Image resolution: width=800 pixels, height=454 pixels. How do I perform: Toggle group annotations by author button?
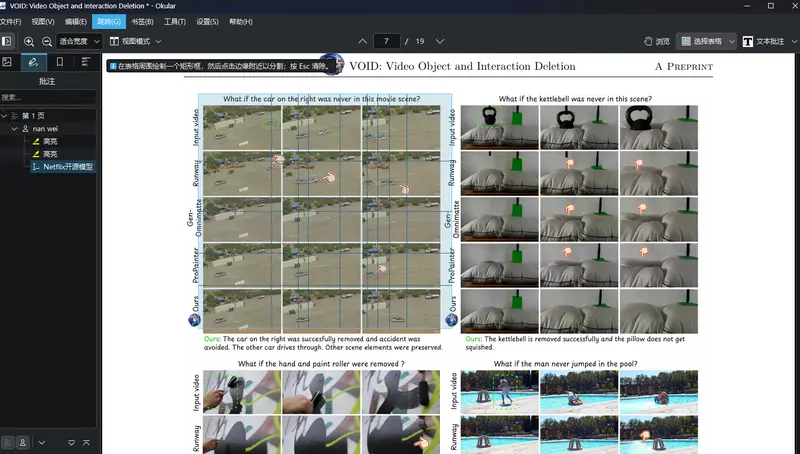tap(22, 441)
